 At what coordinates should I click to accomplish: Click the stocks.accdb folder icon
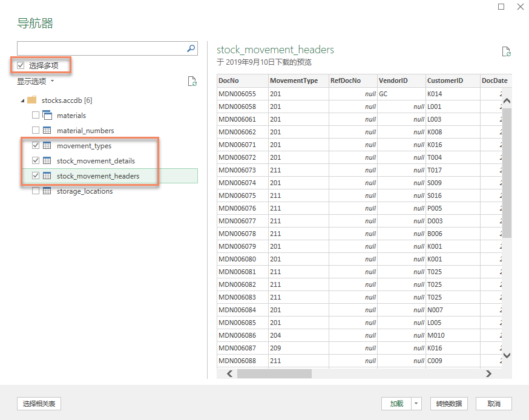[32, 100]
